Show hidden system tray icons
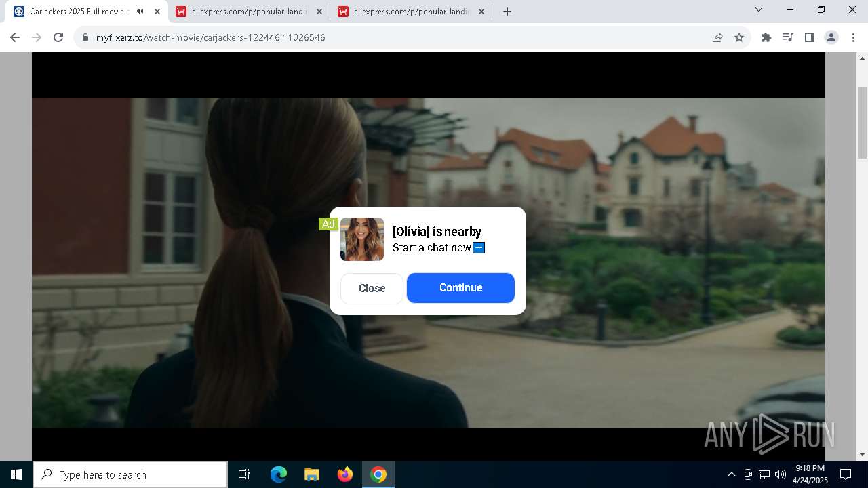868x488 pixels. 731,474
